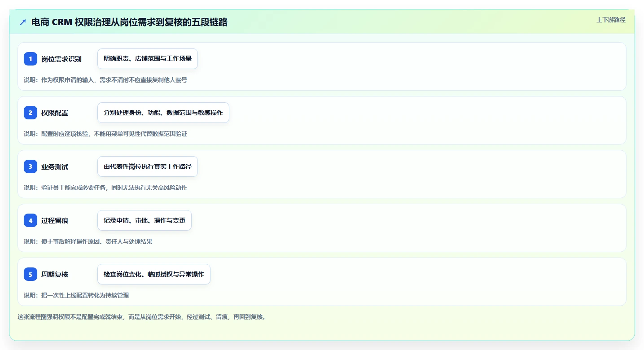Select the 业务测试 step label
The image size is (644, 350).
pos(55,166)
